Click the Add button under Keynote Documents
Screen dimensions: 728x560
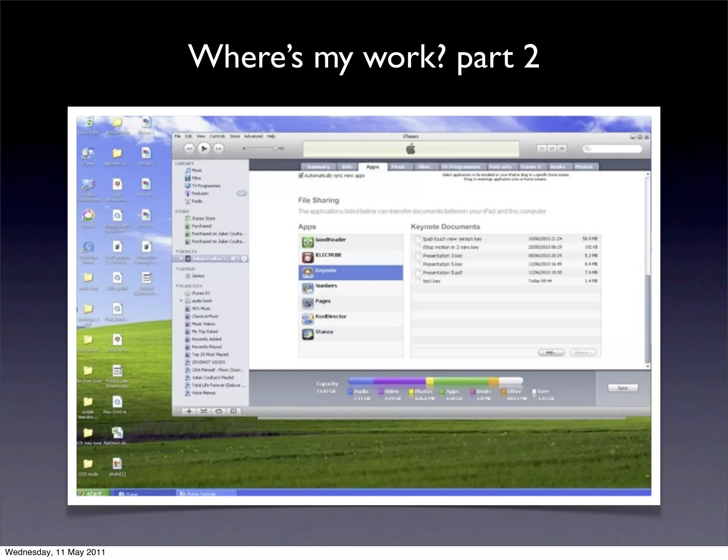click(x=551, y=352)
